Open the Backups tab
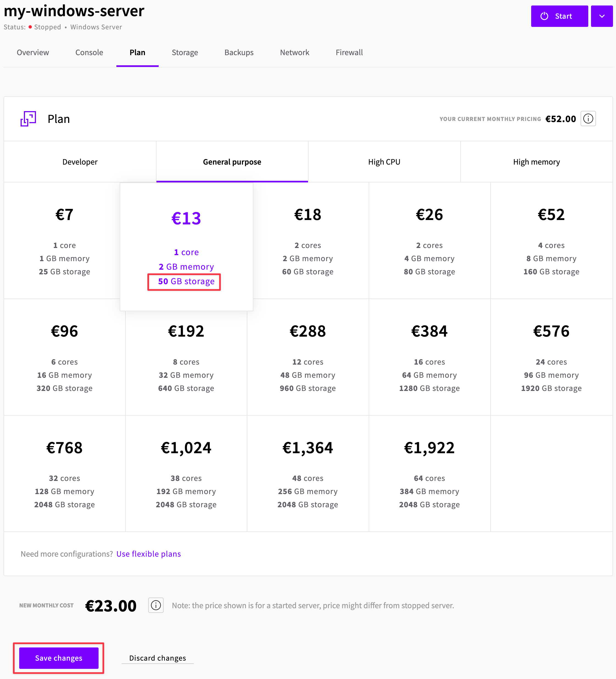The image size is (616, 679). click(239, 53)
